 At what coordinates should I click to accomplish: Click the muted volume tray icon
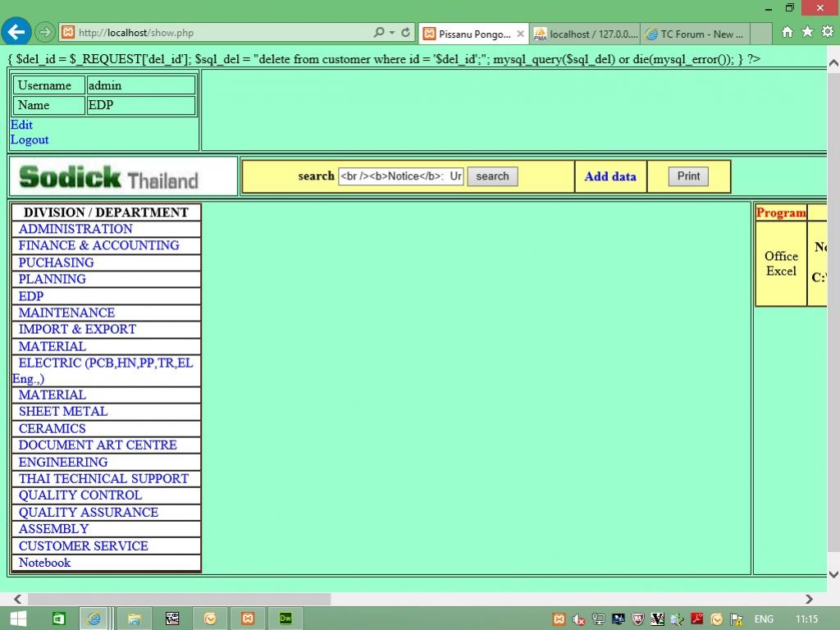[578, 619]
